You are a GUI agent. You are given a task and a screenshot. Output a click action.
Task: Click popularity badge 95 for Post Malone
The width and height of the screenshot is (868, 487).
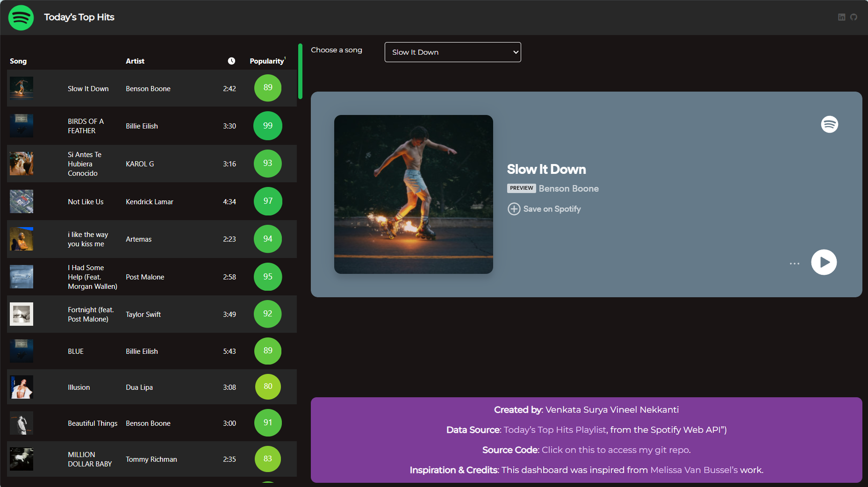coord(268,277)
